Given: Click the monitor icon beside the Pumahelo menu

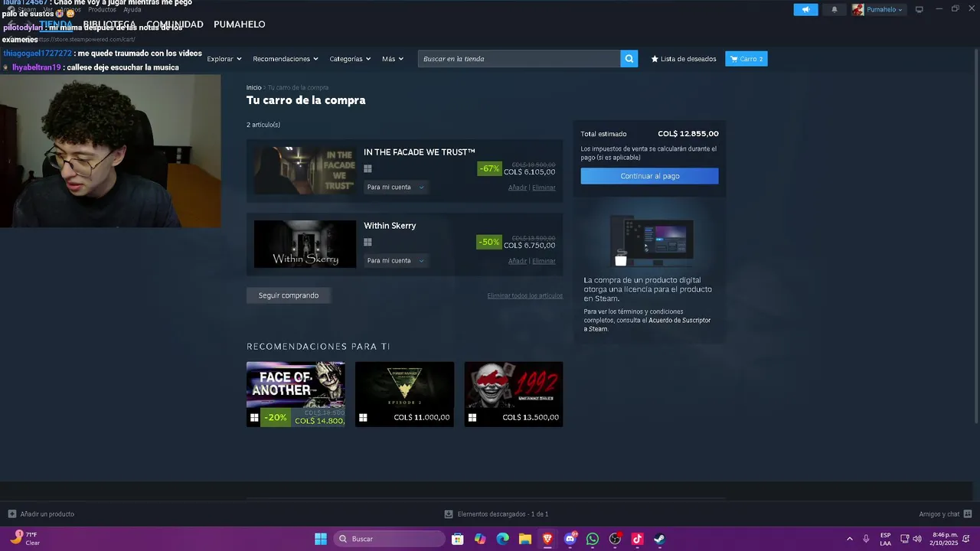Looking at the screenshot, I should pyautogui.click(x=920, y=9).
